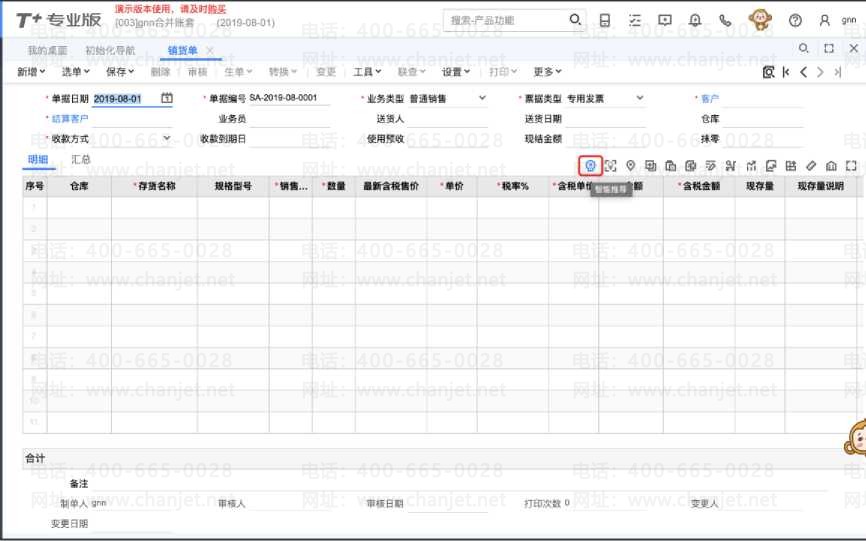Screen dimensions: 866x541
Task: Click the telephone icon in header
Action: click(725, 20)
